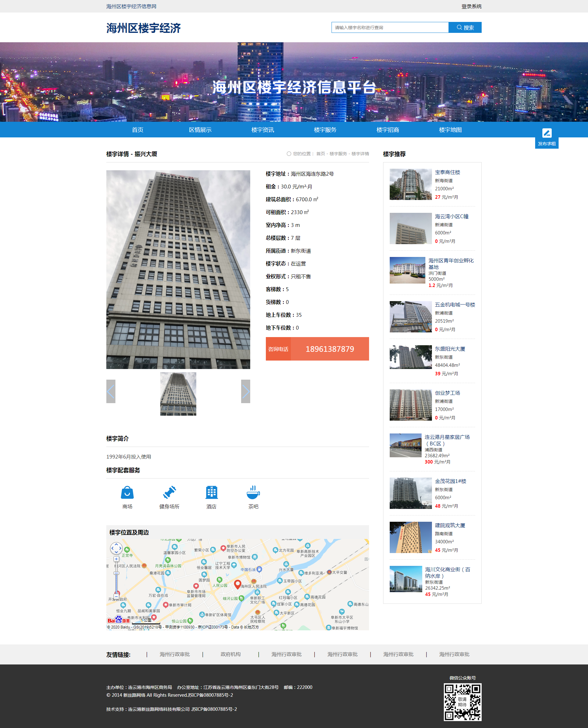Click the red location marker on map
The image size is (588, 728).
tap(237, 584)
